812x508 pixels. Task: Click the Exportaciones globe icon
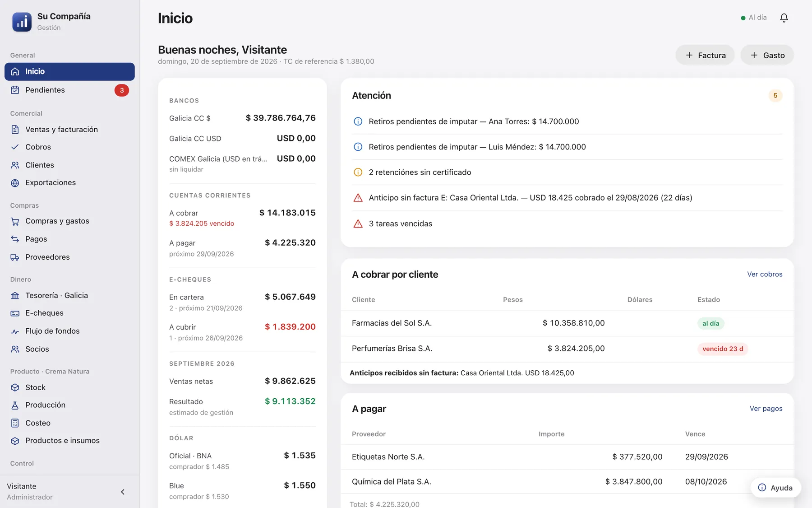[15, 183]
